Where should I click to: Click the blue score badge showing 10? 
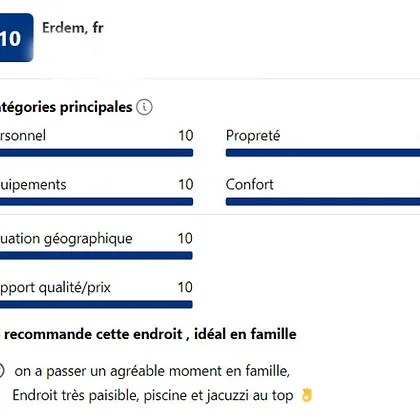point(16,37)
